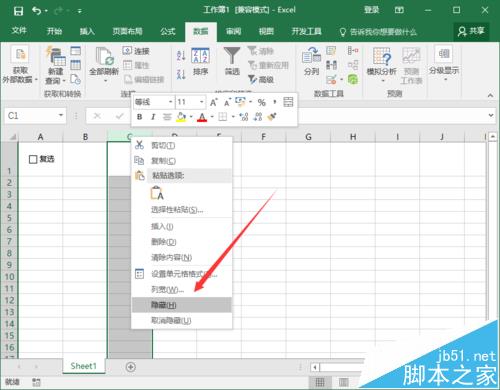Open the font size 11 dropdown
This screenshot has width=500, height=390.
tap(202, 102)
